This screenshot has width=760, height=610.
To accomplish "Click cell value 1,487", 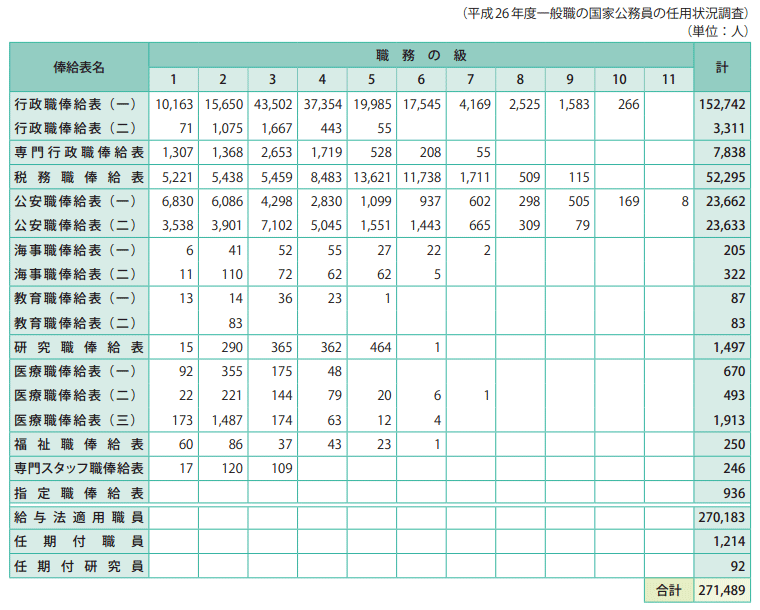I will click(x=227, y=420).
